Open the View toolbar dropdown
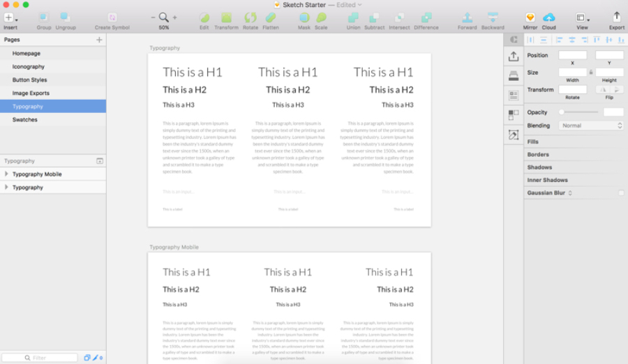 pyautogui.click(x=582, y=17)
